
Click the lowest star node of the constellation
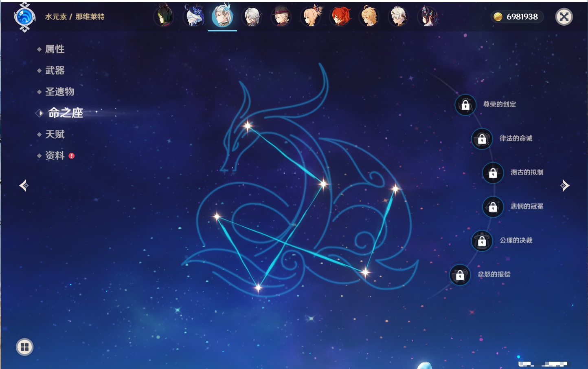[258, 288]
